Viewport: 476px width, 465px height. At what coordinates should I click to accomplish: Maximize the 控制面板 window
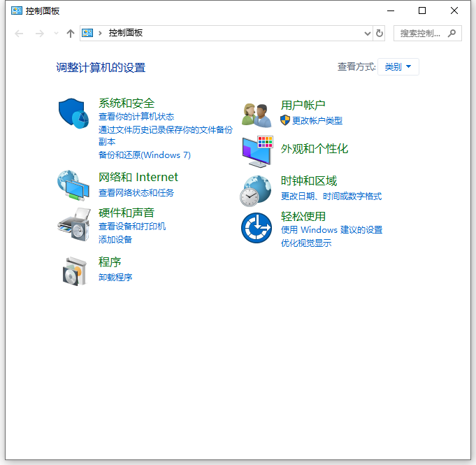[x=422, y=10]
